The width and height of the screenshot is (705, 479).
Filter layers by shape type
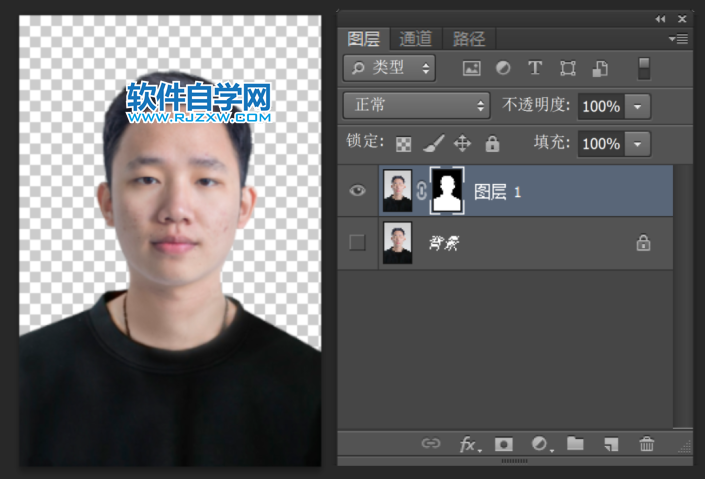tap(567, 68)
